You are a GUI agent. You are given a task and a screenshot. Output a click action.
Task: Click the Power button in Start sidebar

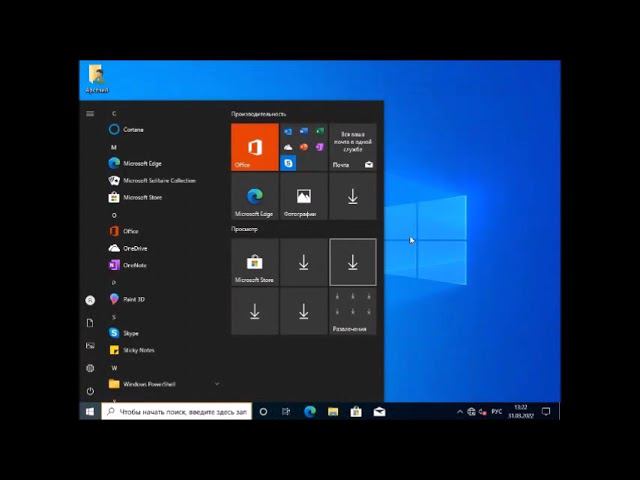click(x=90, y=391)
